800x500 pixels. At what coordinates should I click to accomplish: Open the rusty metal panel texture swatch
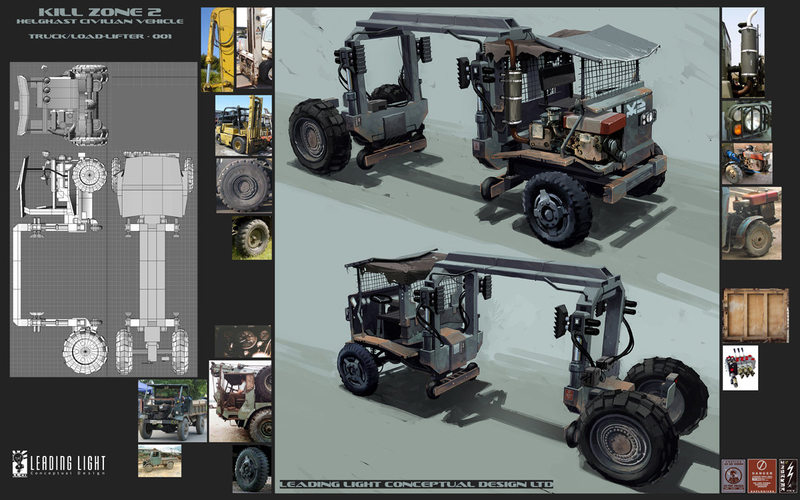click(x=755, y=315)
